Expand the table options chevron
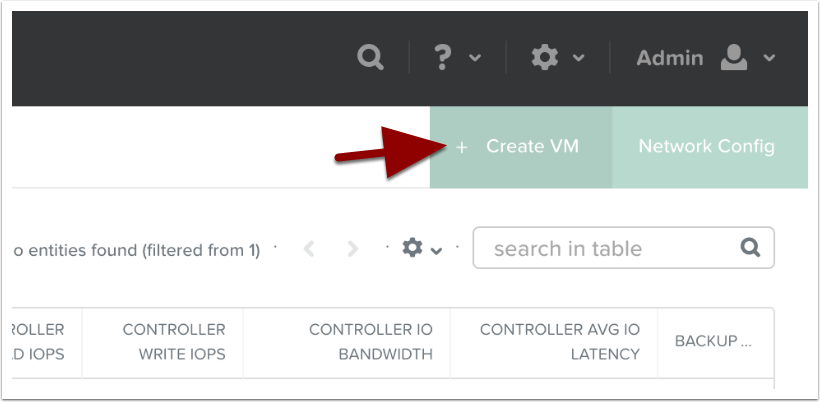 click(437, 251)
